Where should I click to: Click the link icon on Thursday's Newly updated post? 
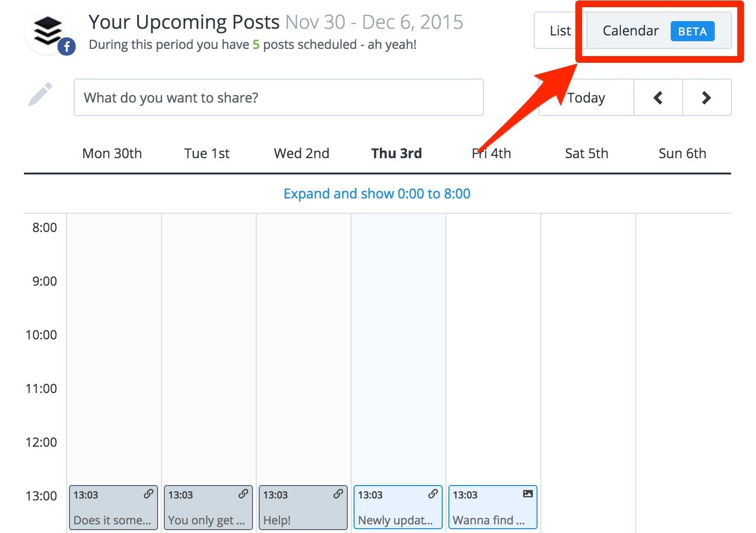point(433,494)
